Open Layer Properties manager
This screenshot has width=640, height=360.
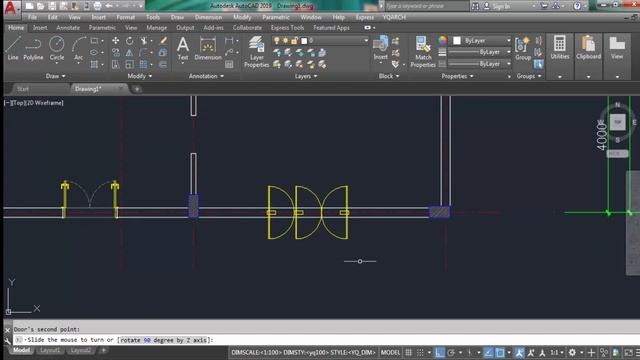pyautogui.click(x=256, y=51)
